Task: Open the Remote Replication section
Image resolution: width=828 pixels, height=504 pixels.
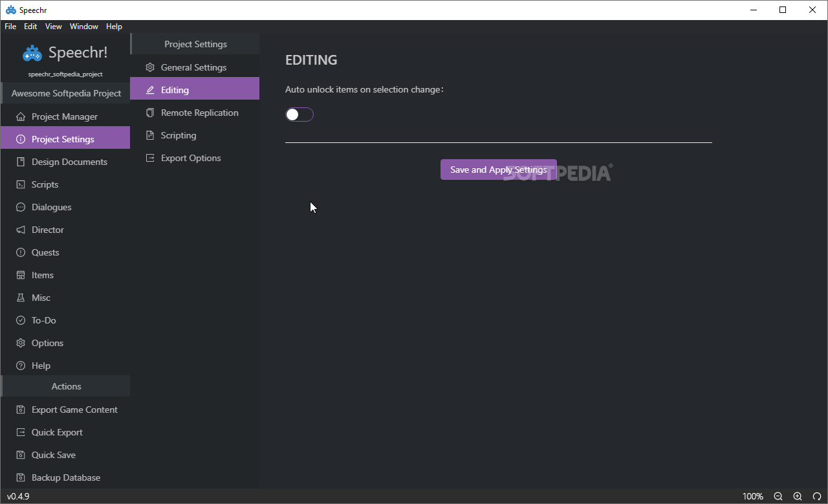Action: coord(195,113)
